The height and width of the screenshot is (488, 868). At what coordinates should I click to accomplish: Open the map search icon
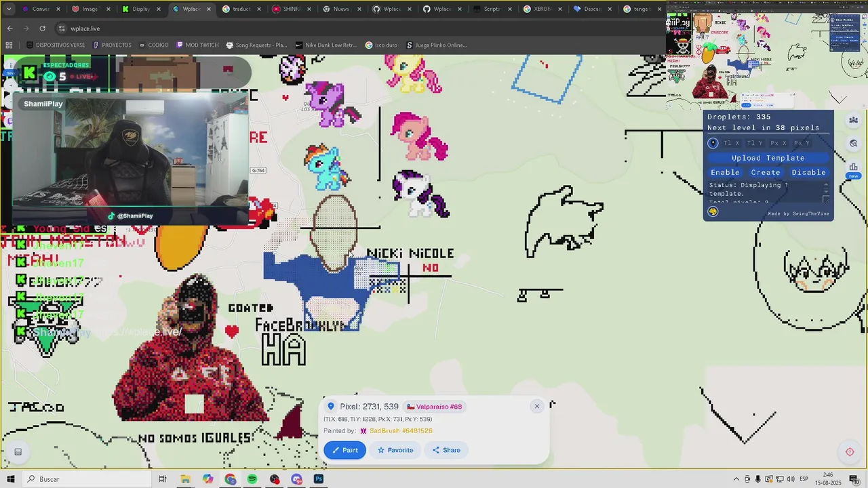pos(853,143)
